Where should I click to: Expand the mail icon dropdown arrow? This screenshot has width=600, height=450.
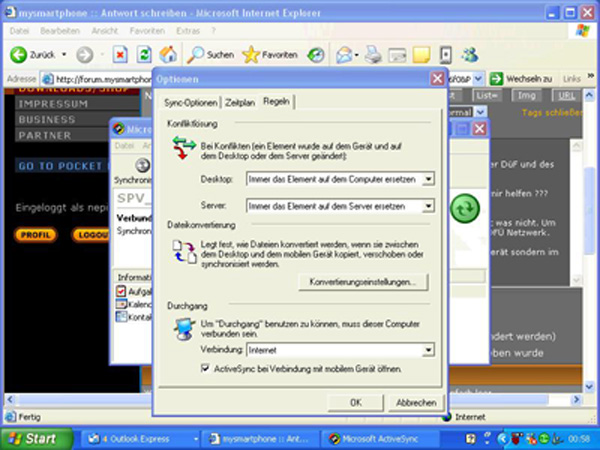pyautogui.click(x=357, y=55)
